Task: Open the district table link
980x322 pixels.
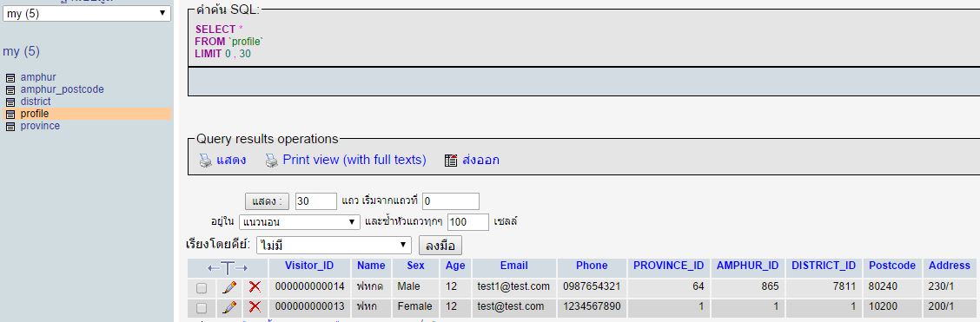Action: pos(36,101)
